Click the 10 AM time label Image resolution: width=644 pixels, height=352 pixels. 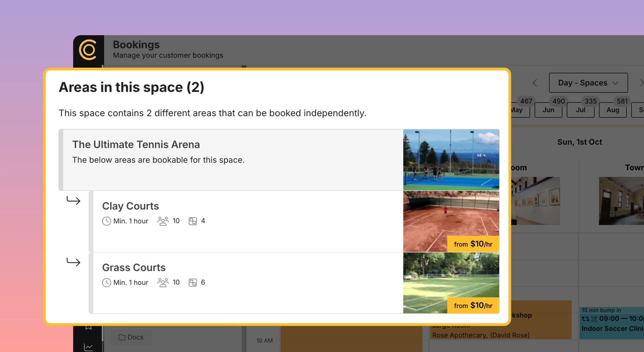pyautogui.click(x=265, y=340)
